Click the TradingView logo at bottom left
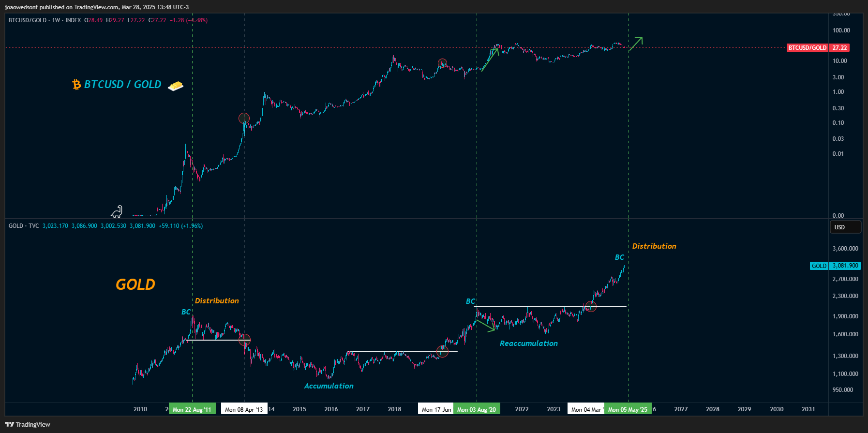This screenshot has height=433, width=868. point(28,424)
